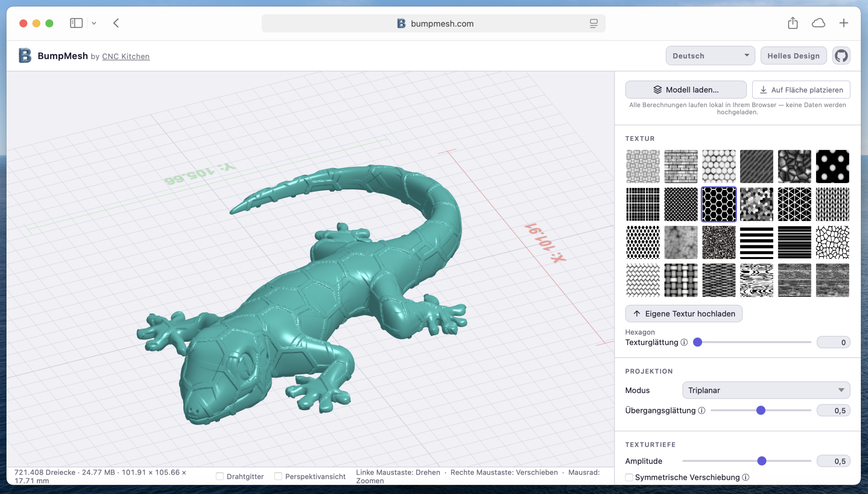The image size is (868, 494).
Task: Click the Safari share icon
Action: 792,23
